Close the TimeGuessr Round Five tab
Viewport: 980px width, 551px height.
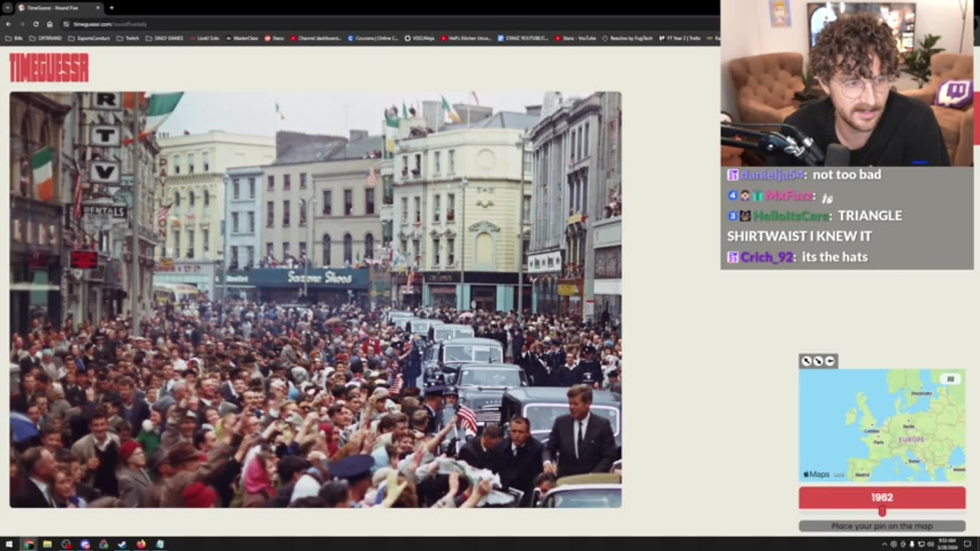point(98,8)
